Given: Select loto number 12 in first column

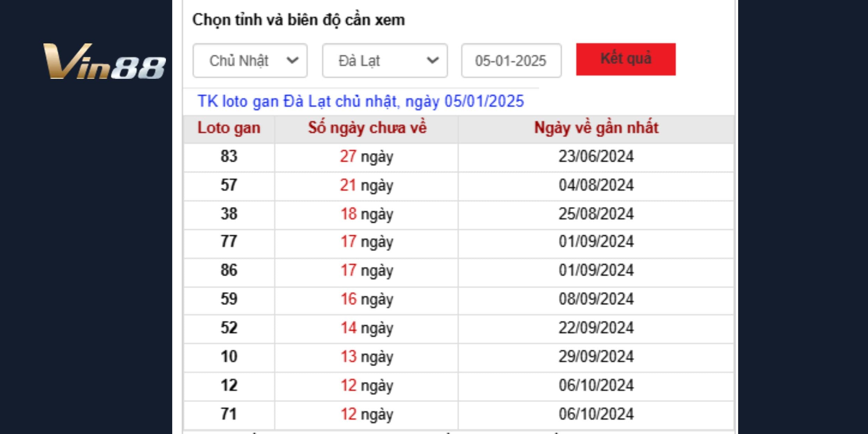Looking at the screenshot, I should (x=229, y=386).
